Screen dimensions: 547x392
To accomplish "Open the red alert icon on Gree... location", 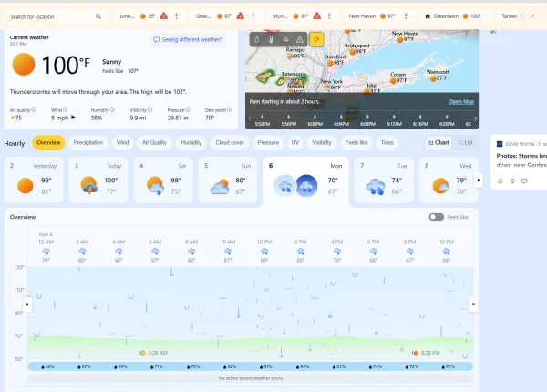I will (x=241, y=15).
